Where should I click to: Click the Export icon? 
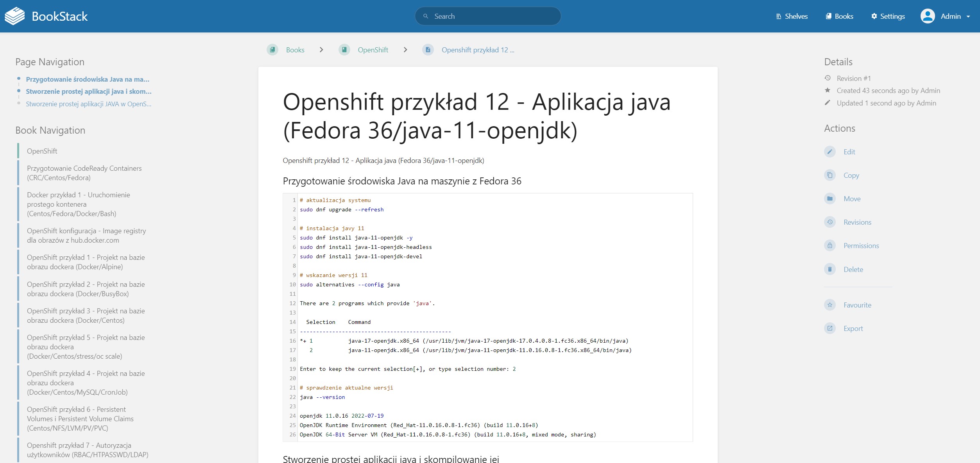pos(830,328)
